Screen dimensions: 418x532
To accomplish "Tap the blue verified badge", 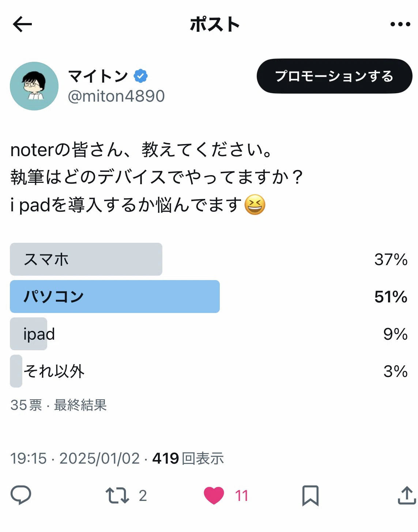I will (141, 76).
